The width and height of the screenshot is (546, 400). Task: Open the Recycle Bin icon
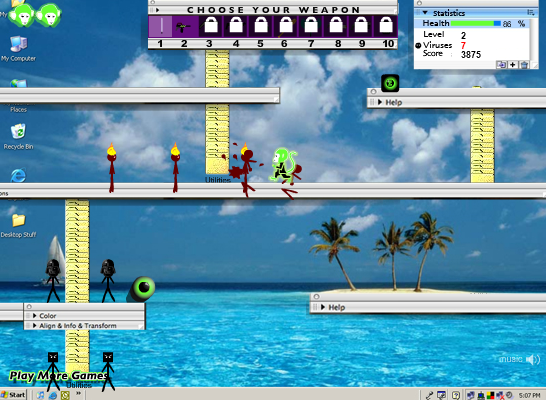pos(18,136)
